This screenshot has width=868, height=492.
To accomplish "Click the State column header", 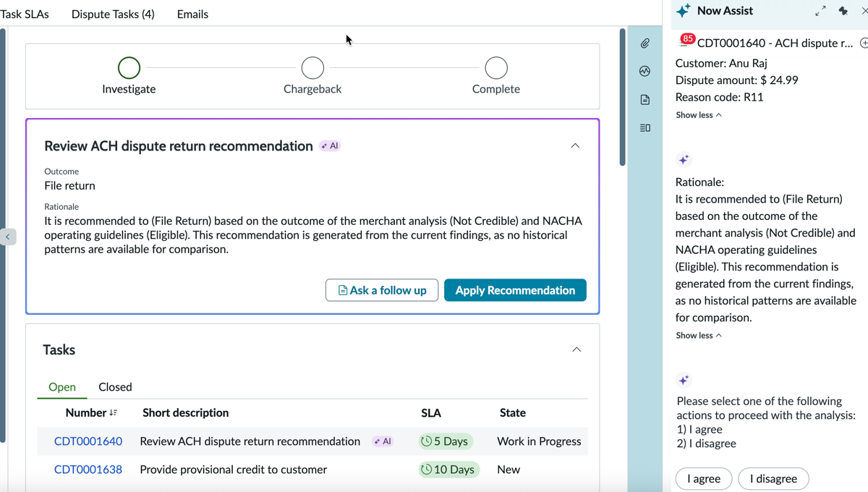I will [513, 413].
